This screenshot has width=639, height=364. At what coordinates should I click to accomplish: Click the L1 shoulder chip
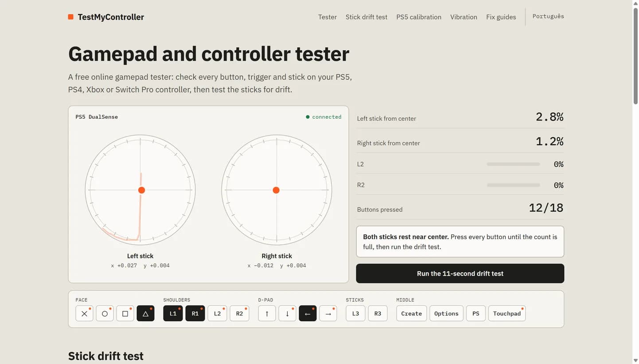(x=173, y=314)
